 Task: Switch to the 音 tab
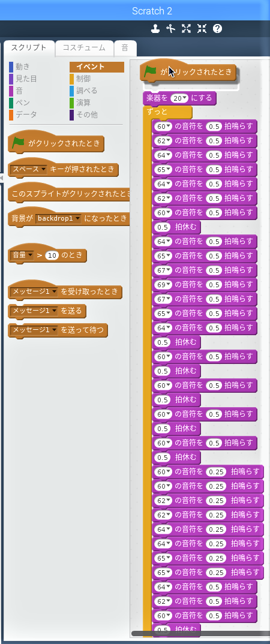click(125, 47)
